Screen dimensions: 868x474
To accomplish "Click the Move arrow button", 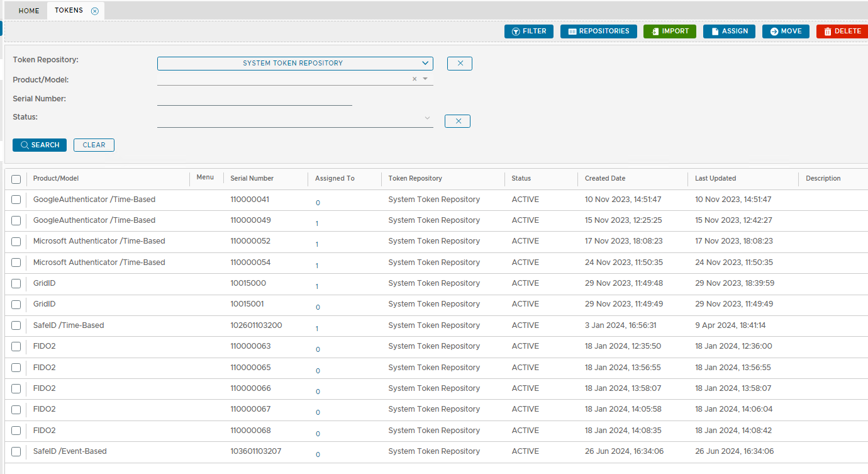I will [x=785, y=31].
